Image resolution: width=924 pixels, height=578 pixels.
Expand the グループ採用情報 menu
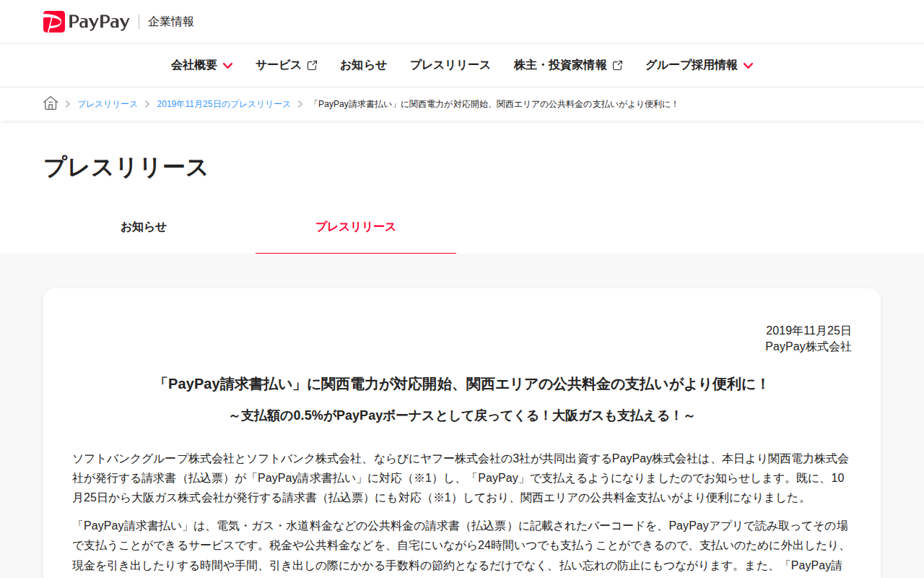coord(699,65)
